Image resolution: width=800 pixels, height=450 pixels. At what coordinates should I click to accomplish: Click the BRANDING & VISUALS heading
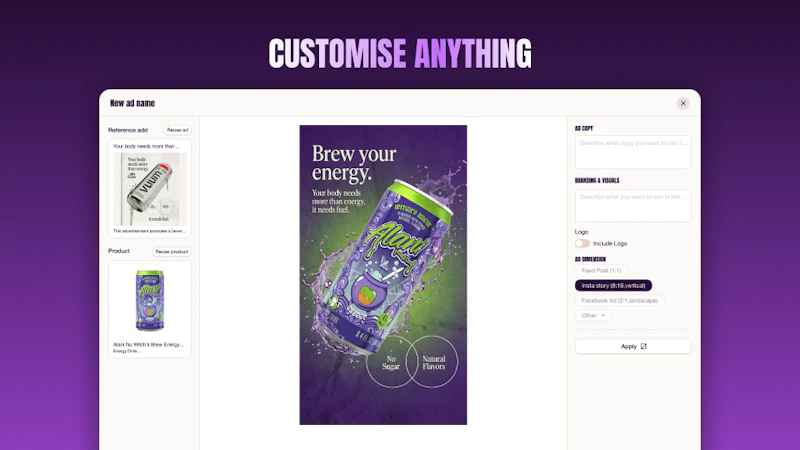point(597,181)
